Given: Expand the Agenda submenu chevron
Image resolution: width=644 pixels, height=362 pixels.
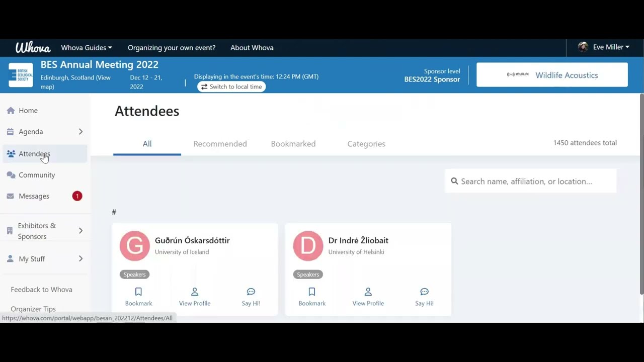Looking at the screenshot, I should click(x=80, y=132).
